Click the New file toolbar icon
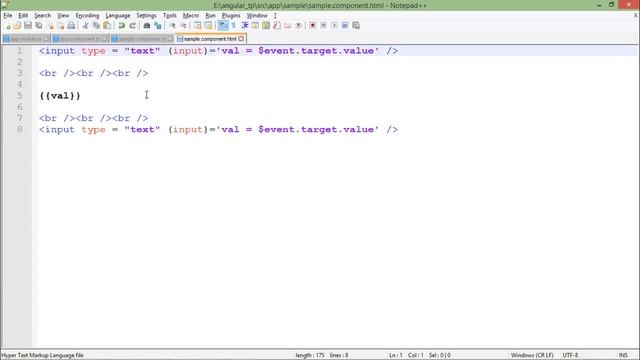 pyautogui.click(x=7, y=26)
